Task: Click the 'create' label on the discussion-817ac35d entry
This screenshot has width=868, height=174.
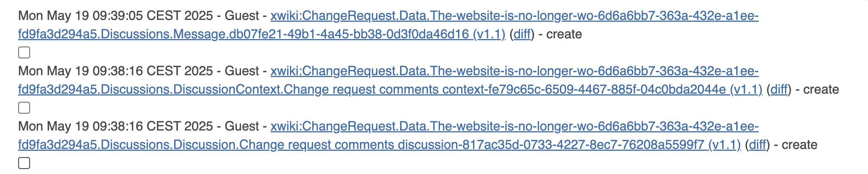Action: (800, 145)
